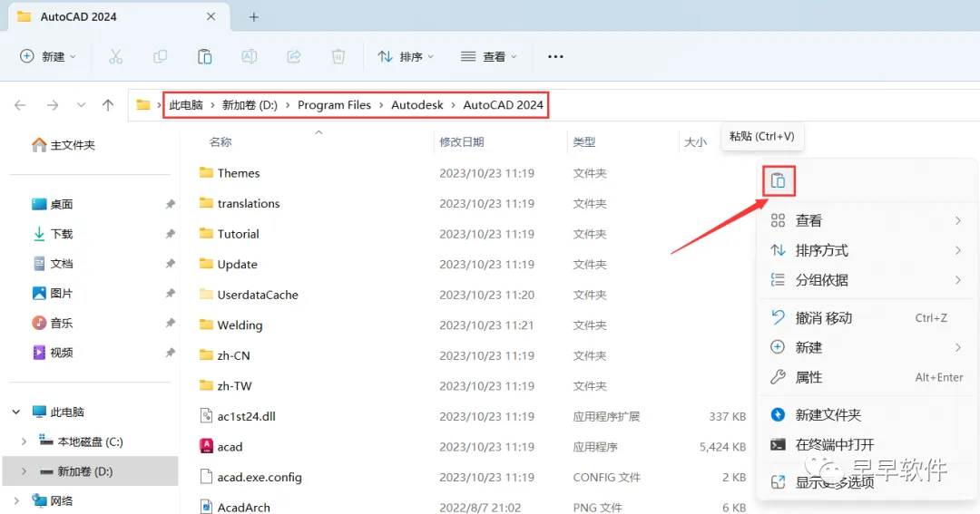Sort by the 类型 column header

pyautogui.click(x=583, y=141)
